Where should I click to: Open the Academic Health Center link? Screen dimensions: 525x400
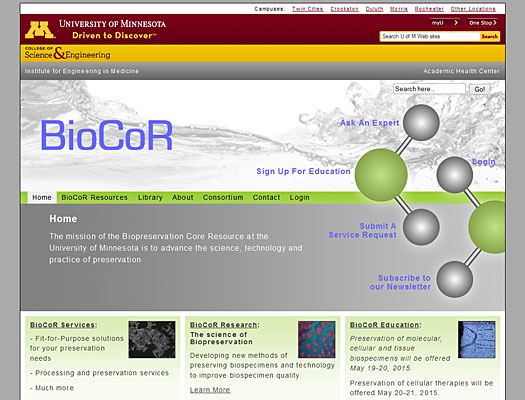[461, 71]
